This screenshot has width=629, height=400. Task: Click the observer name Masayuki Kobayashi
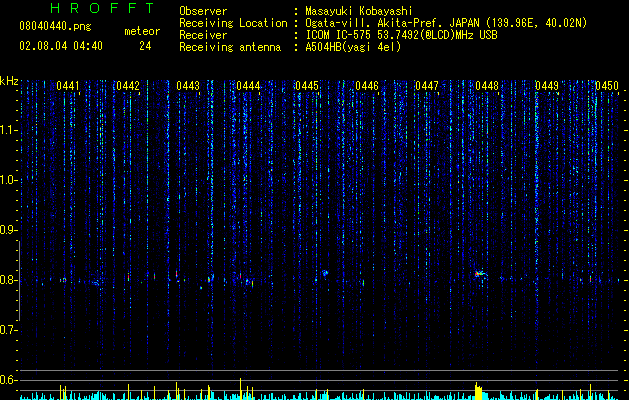click(x=359, y=11)
